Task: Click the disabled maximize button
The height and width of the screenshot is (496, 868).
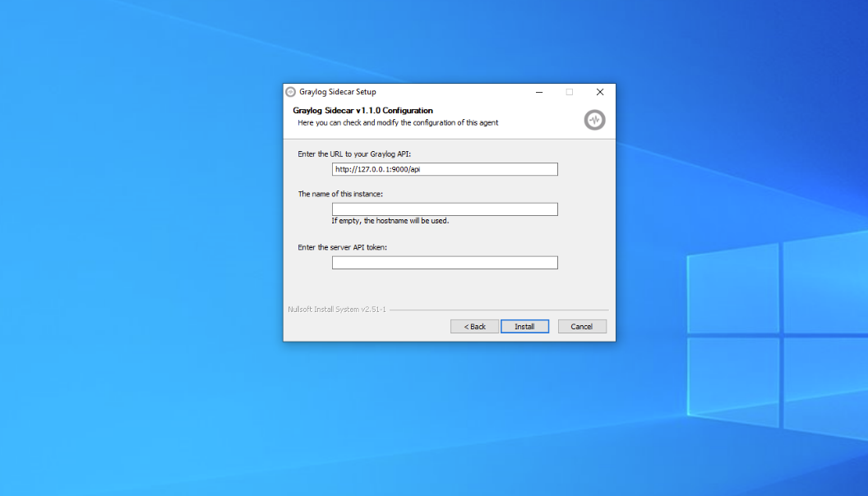Action: tap(569, 92)
